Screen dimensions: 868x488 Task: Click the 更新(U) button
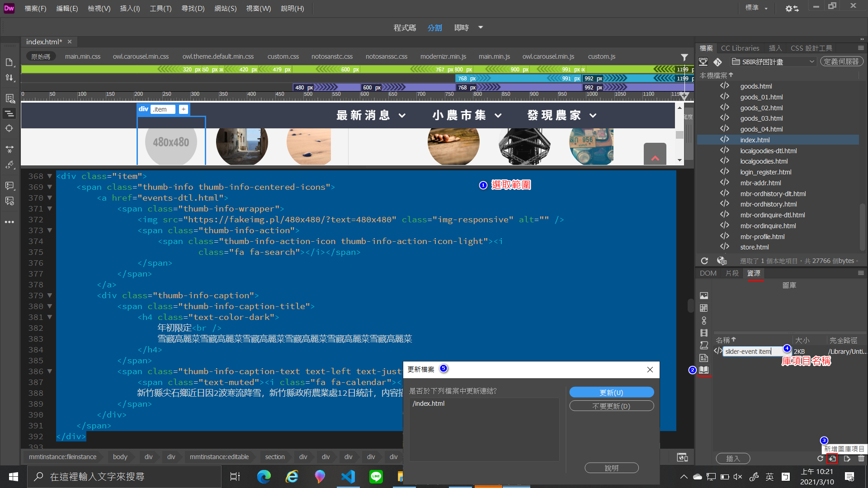coord(611,393)
